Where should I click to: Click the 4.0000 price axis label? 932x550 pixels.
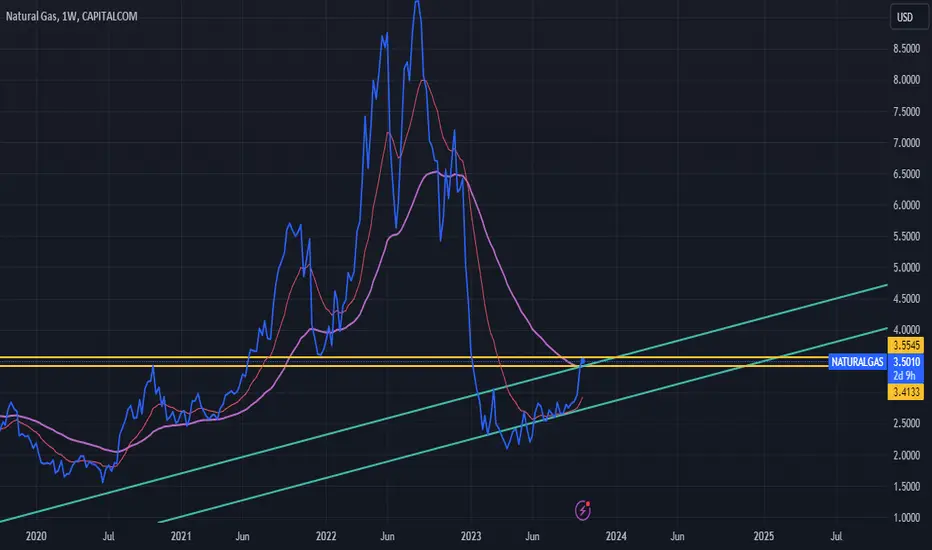click(x=906, y=330)
